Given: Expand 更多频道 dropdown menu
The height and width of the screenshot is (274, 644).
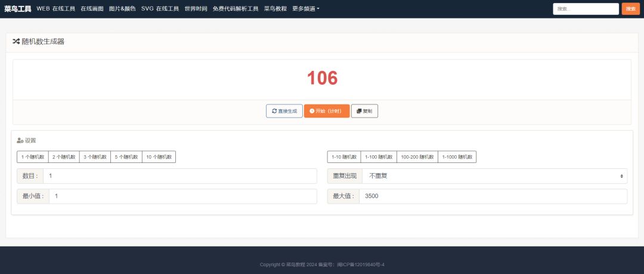Looking at the screenshot, I should pyautogui.click(x=305, y=8).
